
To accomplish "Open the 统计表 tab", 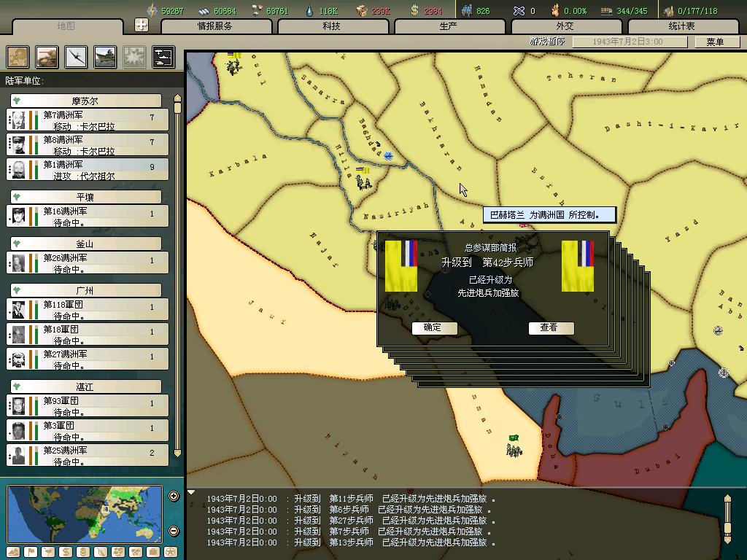I will pyautogui.click(x=682, y=26).
